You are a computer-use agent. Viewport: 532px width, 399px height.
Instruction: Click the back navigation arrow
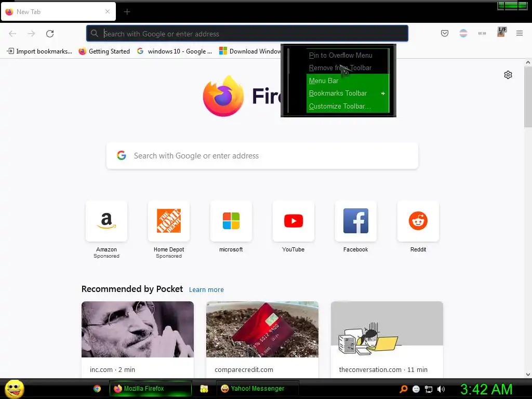tap(12, 34)
